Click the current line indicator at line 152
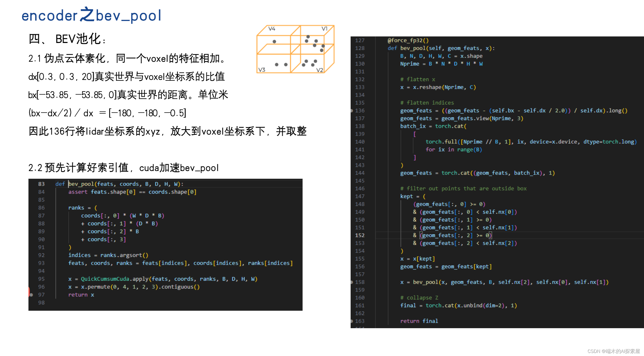 [360, 235]
